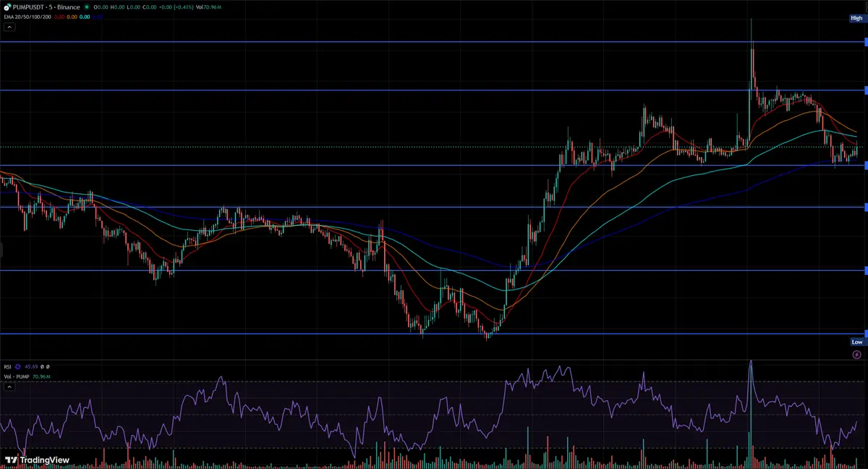Viewport: 868px width, 469px height.
Task: Select the EMA 20/50/100/200 indicator legend
Action: click(27, 17)
